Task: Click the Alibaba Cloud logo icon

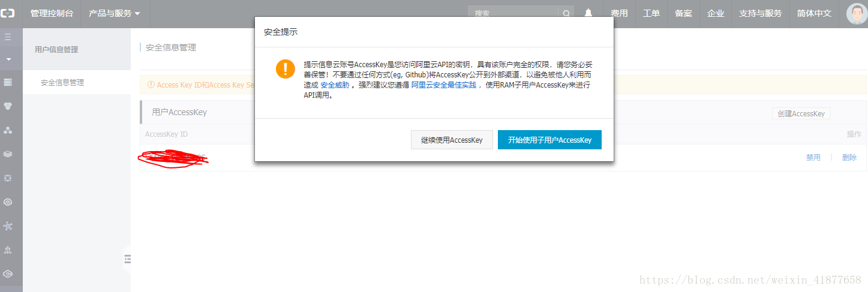Action: [8, 13]
